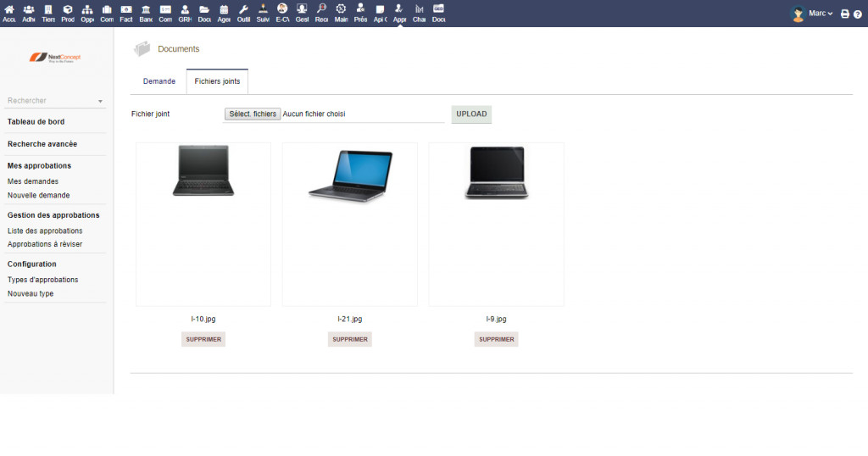Create a Nouveau type
The width and height of the screenshot is (868, 456).
tap(31, 294)
